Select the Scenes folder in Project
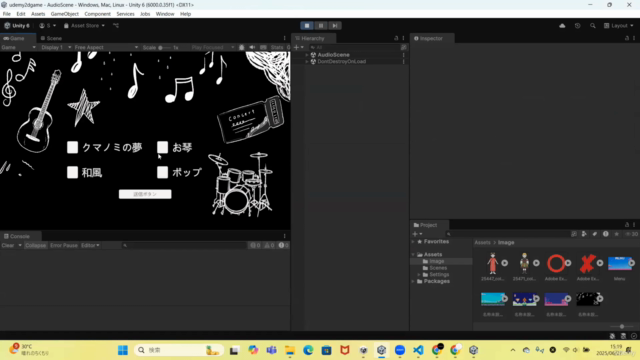640x360 pixels. coord(438,268)
